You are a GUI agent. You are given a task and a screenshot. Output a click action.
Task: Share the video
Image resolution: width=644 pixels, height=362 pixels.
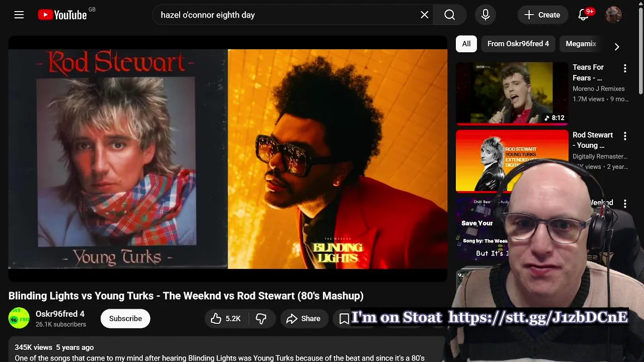coord(303,319)
